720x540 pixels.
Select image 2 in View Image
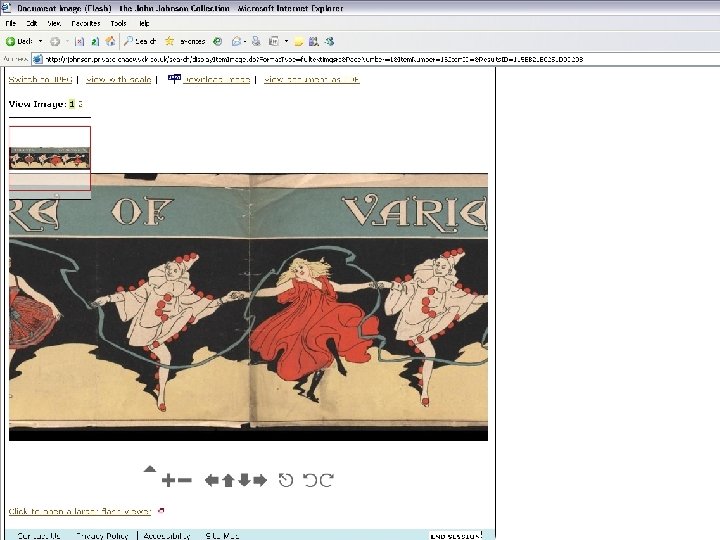click(80, 104)
